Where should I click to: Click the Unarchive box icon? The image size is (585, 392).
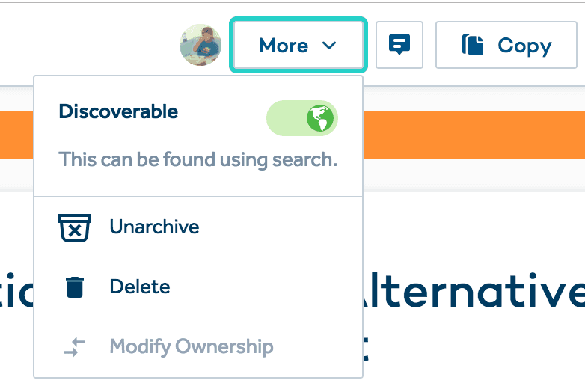pos(75,227)
